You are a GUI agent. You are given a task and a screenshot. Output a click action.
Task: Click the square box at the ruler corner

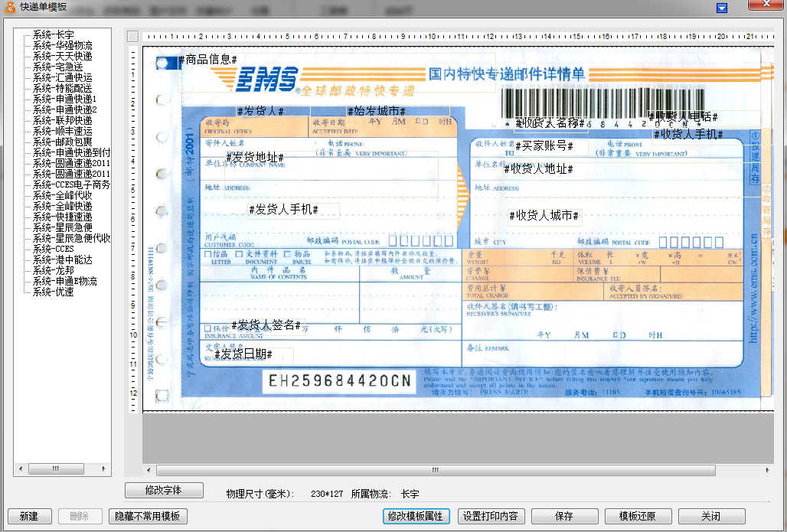point(133,36)
